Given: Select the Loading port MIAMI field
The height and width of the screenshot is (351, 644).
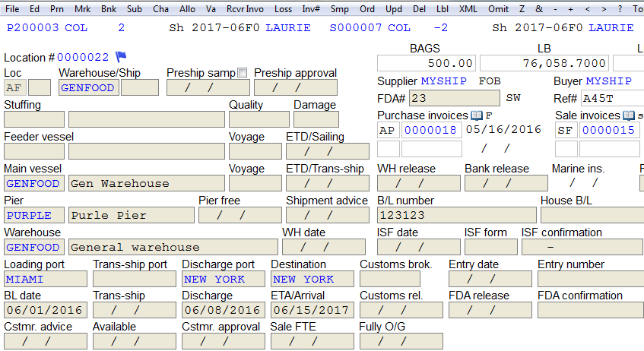Looking at the screenshot, I should click(x=46, y=279).
